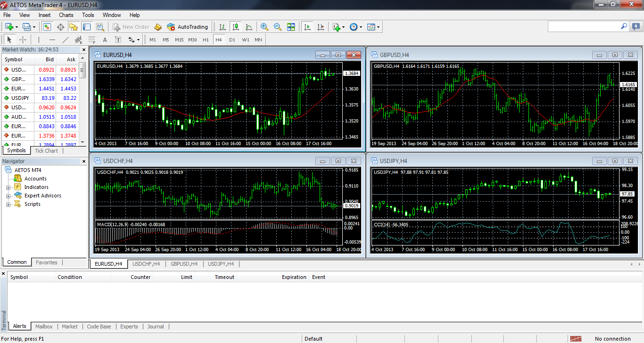Select the arrow cursor tool

pyautogui.click(x=9, y=40)
